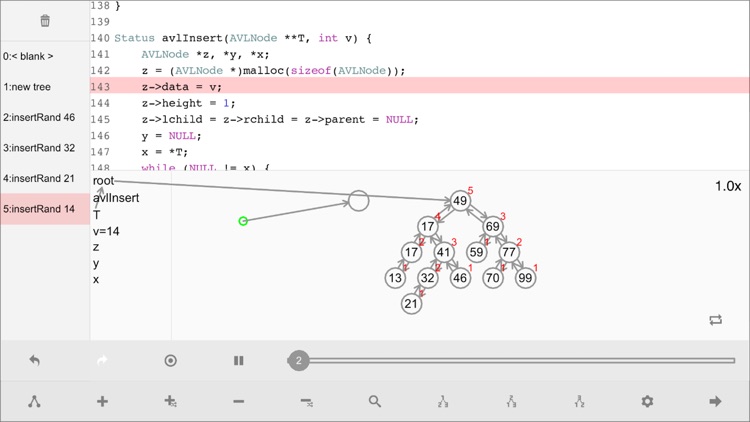Click tree node 41
This screenshot has height=422, width=750.
(x=444, y=252)
